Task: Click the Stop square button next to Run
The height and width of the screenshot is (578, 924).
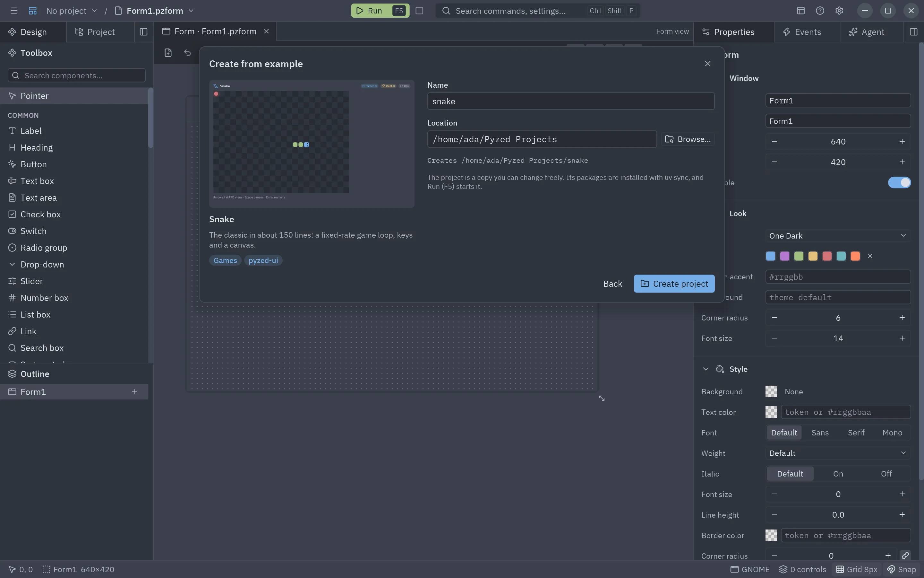Action: coord(419,11)
